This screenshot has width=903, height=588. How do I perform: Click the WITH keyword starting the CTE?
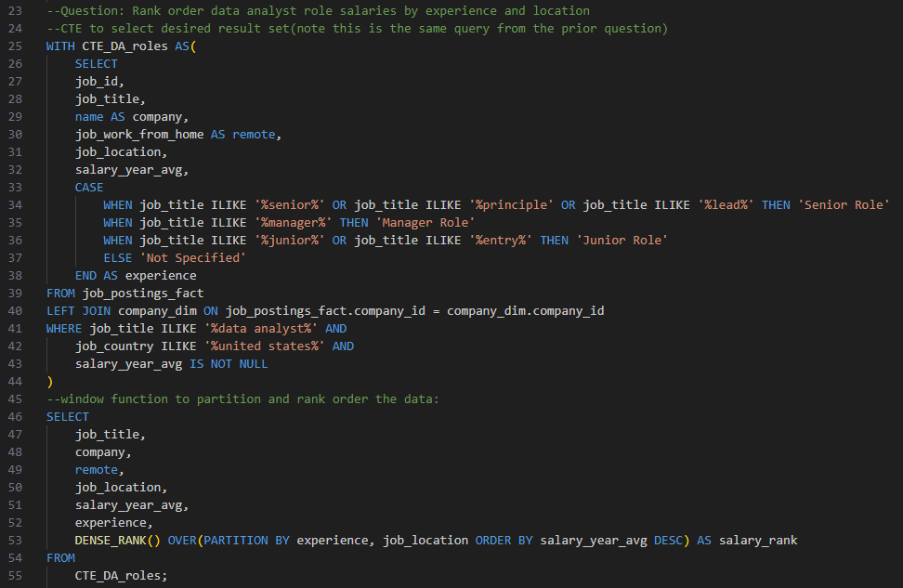coord(60,46)
